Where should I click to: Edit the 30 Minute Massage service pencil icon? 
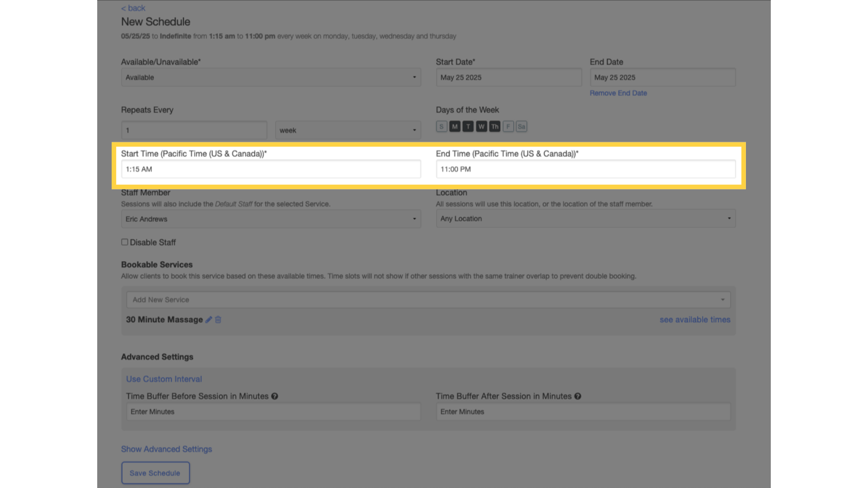click(208, 320)
